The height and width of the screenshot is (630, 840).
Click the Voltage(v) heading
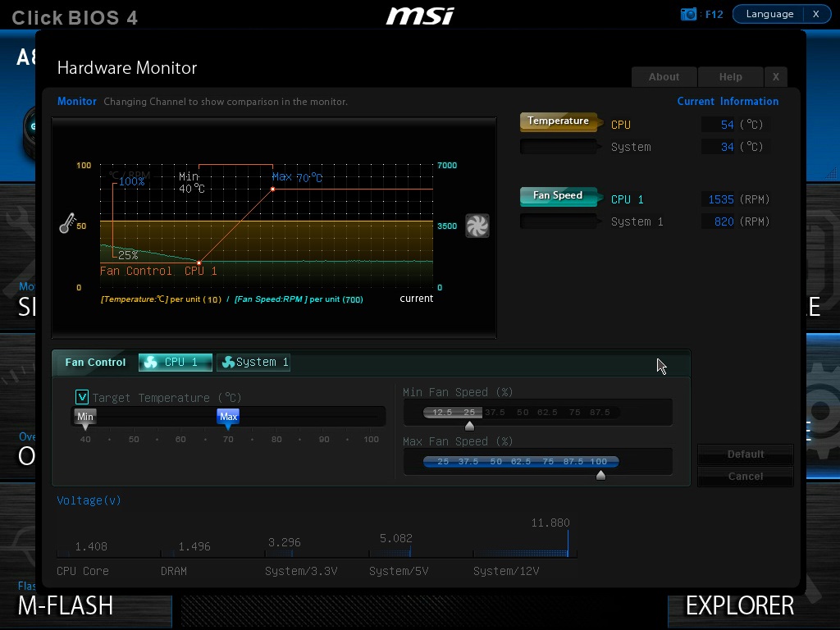pos(89,500)
